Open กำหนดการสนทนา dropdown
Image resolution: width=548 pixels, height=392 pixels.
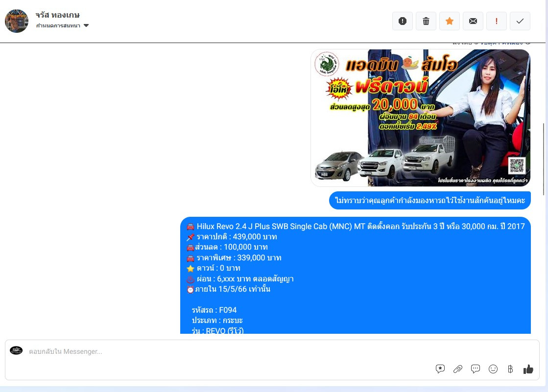click(62, 25)
